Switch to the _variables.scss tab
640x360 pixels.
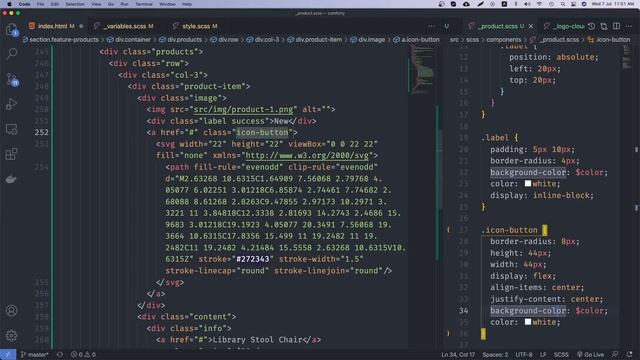pos(126,26)
